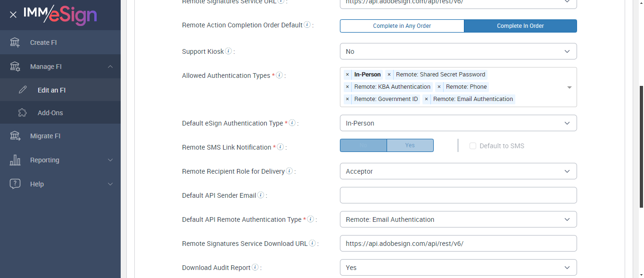Select Complete In Order option
This screenshot has height=278, width=644.
[520, 26]
